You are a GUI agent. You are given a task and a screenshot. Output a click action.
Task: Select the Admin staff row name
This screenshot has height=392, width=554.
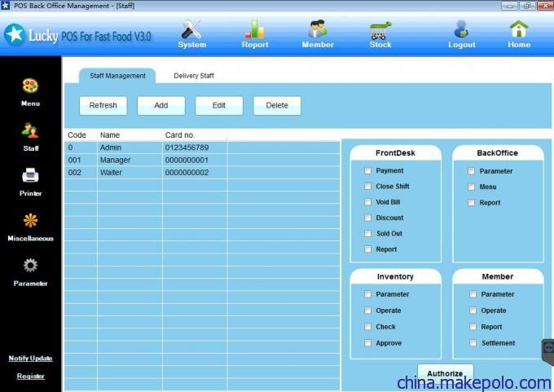[x=111, y=148]
